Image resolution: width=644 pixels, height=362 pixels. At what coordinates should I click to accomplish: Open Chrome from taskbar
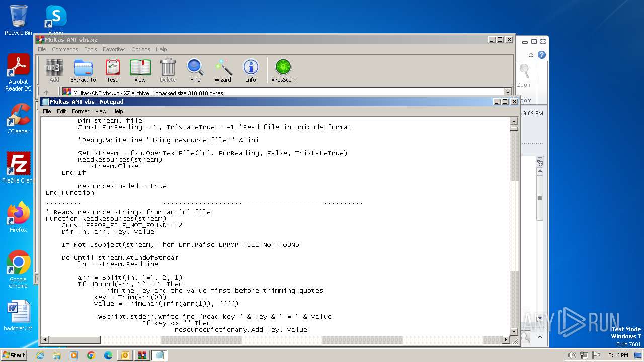click(91, 355)
